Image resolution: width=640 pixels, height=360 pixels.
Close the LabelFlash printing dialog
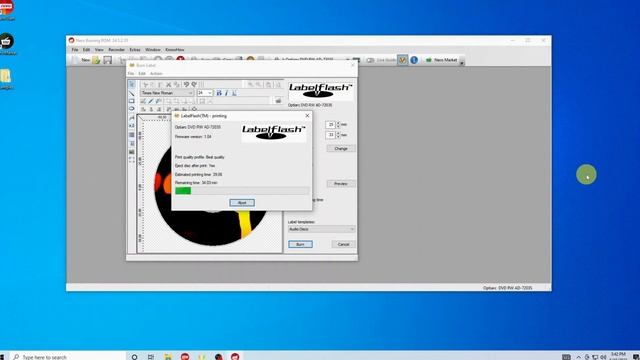pyautogui.click(x=307, y=116)
